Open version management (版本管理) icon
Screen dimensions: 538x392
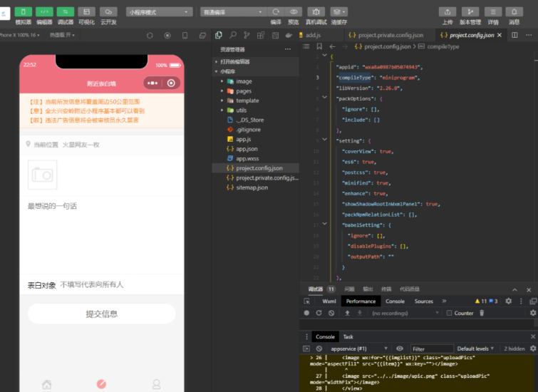click(x=470, y=12)
